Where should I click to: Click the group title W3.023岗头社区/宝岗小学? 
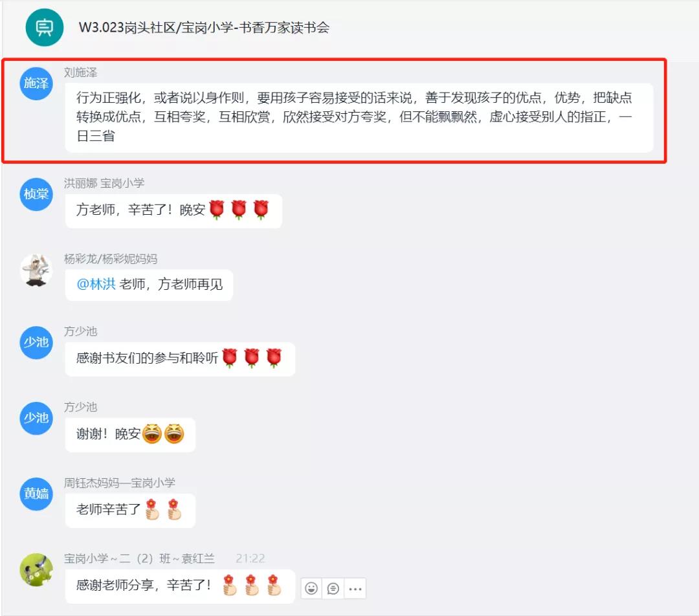[x=204, y=28]
